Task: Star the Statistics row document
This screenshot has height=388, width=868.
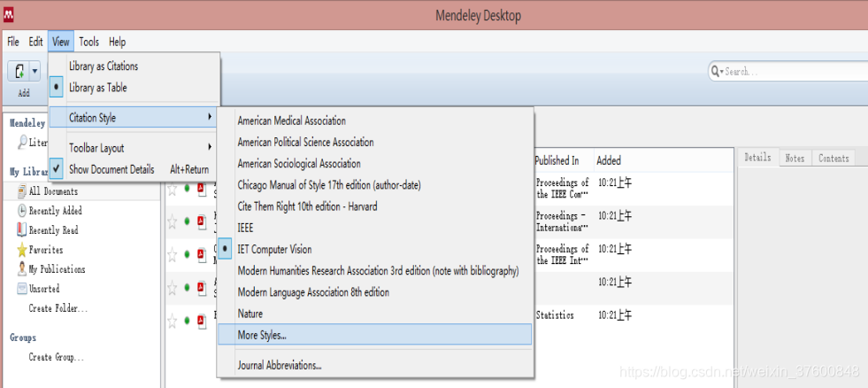Action: [x=173, y=320]
